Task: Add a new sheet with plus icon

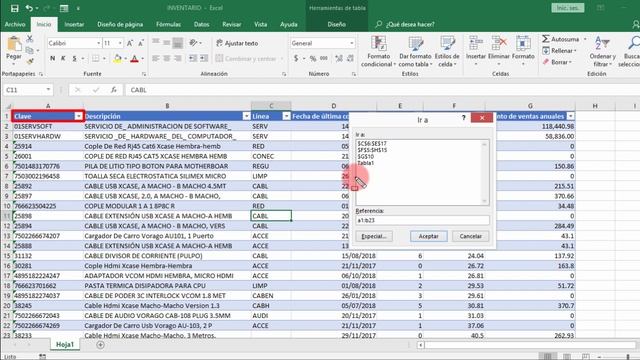Action: tap(100, 345)
